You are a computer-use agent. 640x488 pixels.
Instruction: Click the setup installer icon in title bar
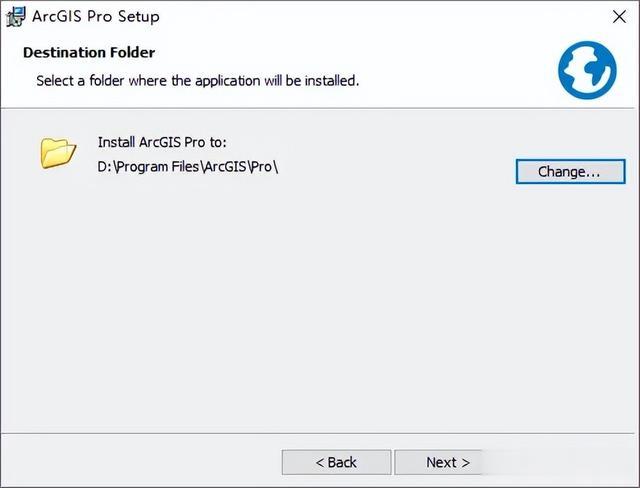point(16,17)
